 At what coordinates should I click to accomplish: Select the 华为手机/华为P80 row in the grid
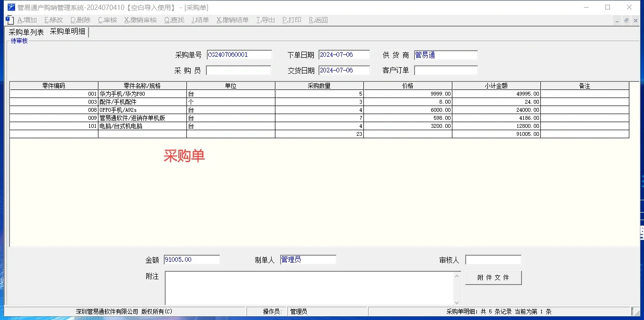click(x=142, y=94)
